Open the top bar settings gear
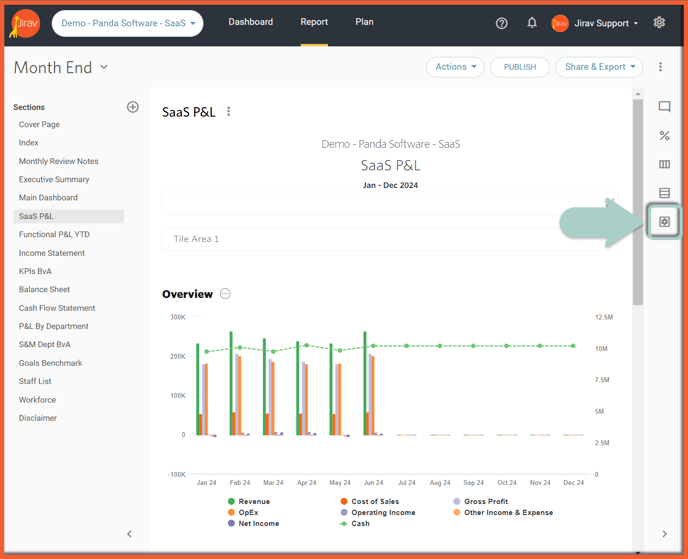The width and height of the screenshot is (688, 559). click(659, 22)
